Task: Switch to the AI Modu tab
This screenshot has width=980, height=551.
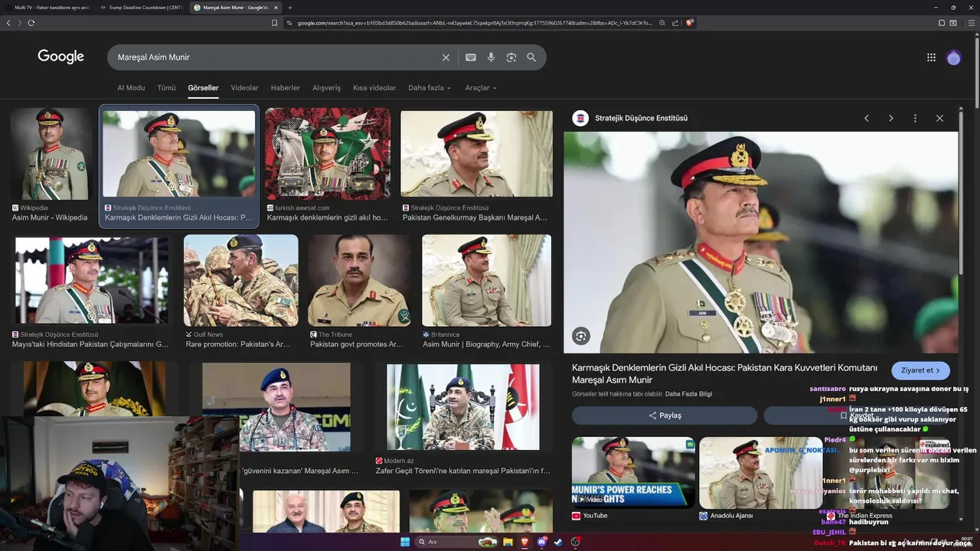Action: 131,88
